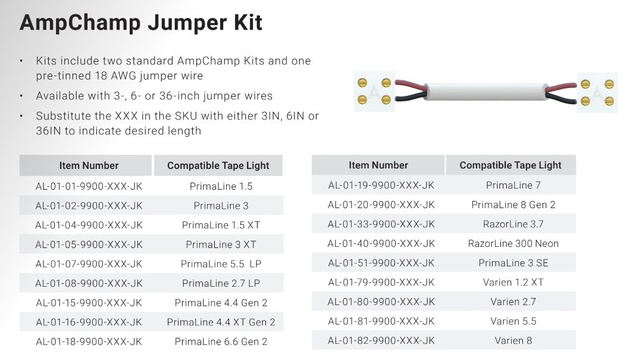
Task: Select the Varien 8 tape light cell
Action: tap(513, 341)
